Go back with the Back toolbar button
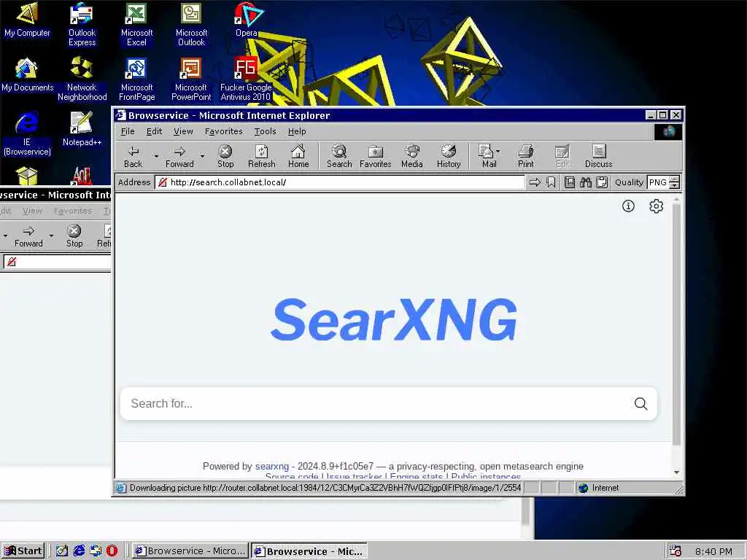 133,157
